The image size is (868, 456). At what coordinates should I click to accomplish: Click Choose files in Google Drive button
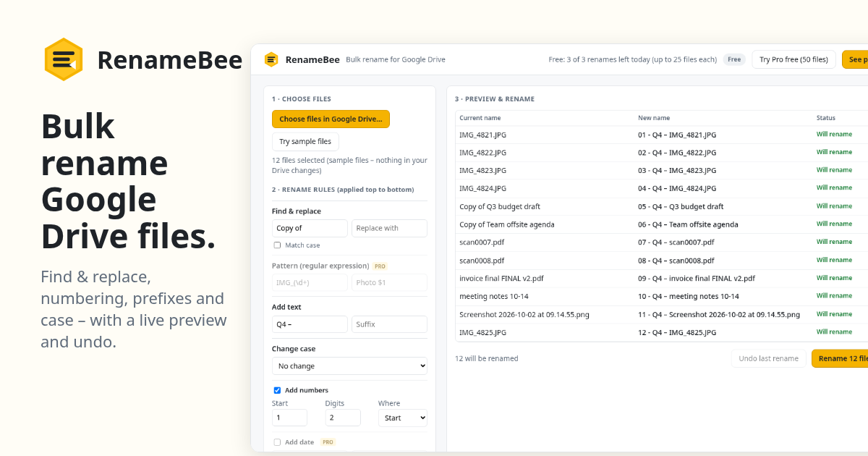coord(331,119)
